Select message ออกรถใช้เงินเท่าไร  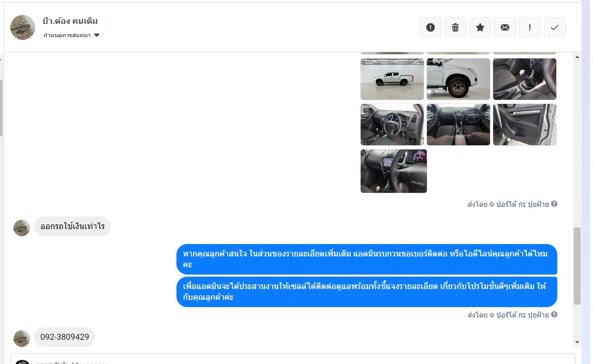(72, 226)
